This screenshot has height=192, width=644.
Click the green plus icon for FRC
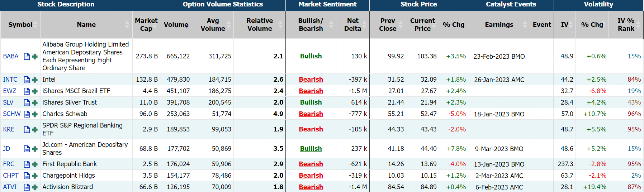[35, 164]
